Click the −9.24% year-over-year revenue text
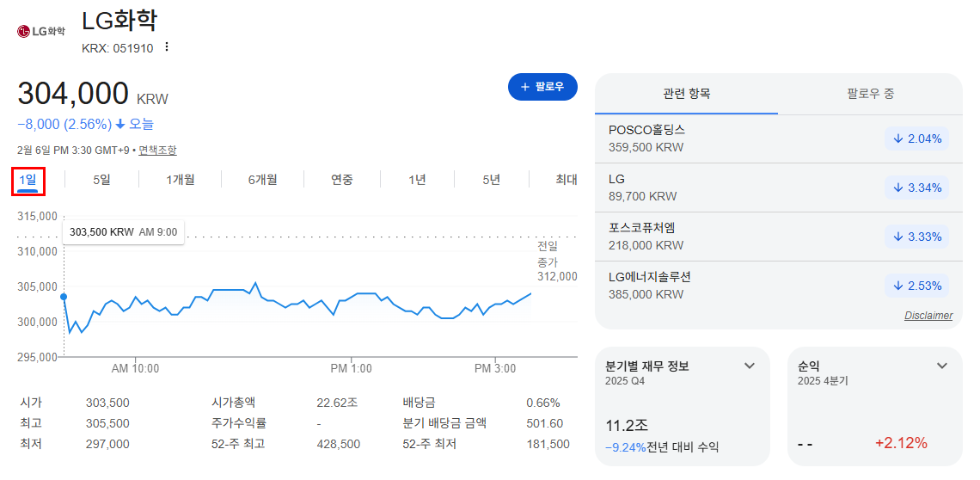Screen dimensions: 980x480 (626, 447)
